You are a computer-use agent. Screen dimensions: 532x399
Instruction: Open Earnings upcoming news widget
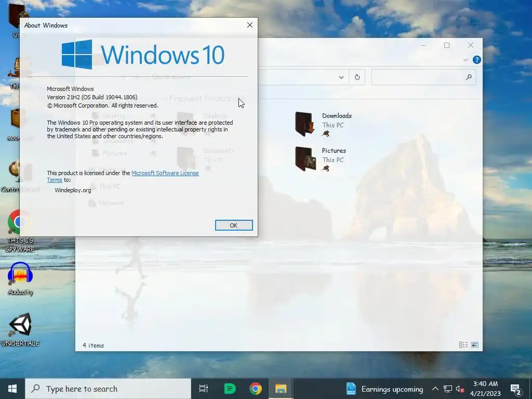(x=385, y=389)
